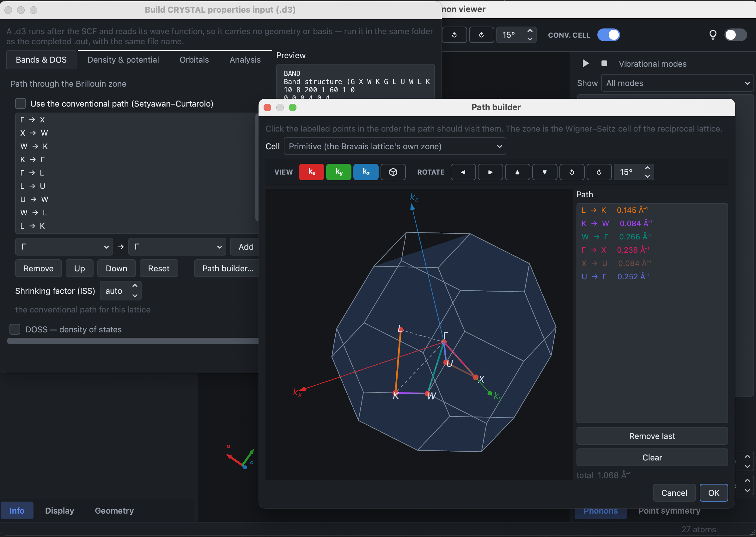Close the Path builder window

pos(267,108)
